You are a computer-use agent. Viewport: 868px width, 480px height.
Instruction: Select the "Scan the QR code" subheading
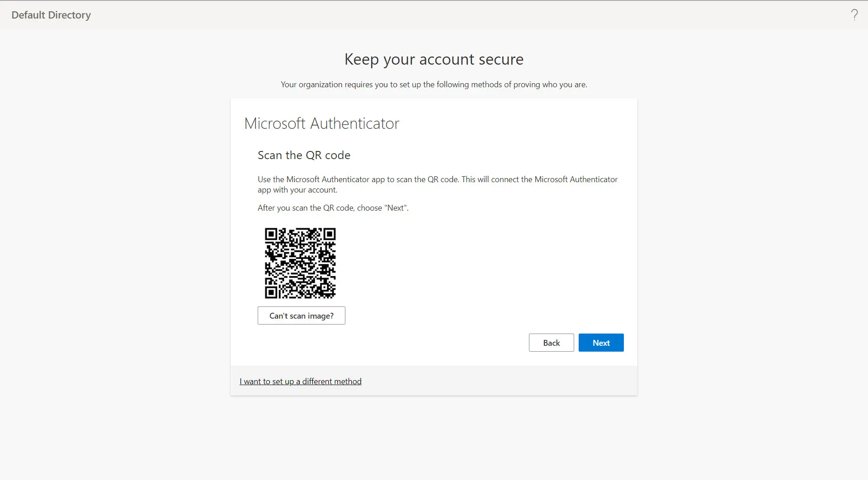pos(303,155)
